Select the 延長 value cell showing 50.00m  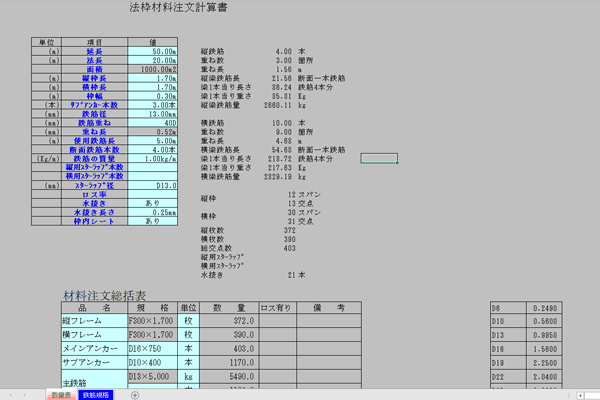click(x=155, y=50)
